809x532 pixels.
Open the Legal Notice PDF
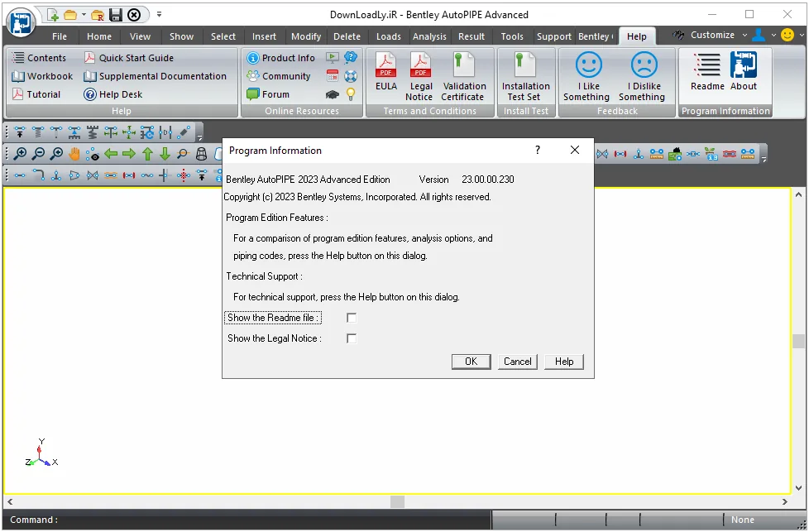420,77
